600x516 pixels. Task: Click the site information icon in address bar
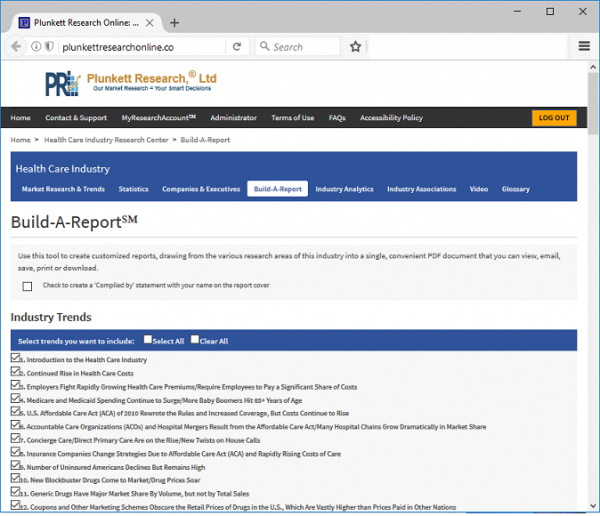pyautogui.click(x=36, y=47)
